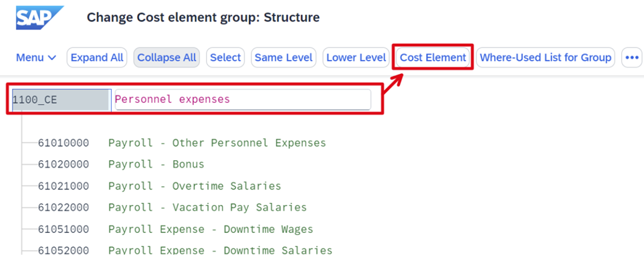The width and height of the screenshot is (644, 259).
Task: Insert group at Lower Level
Action: 356,57
